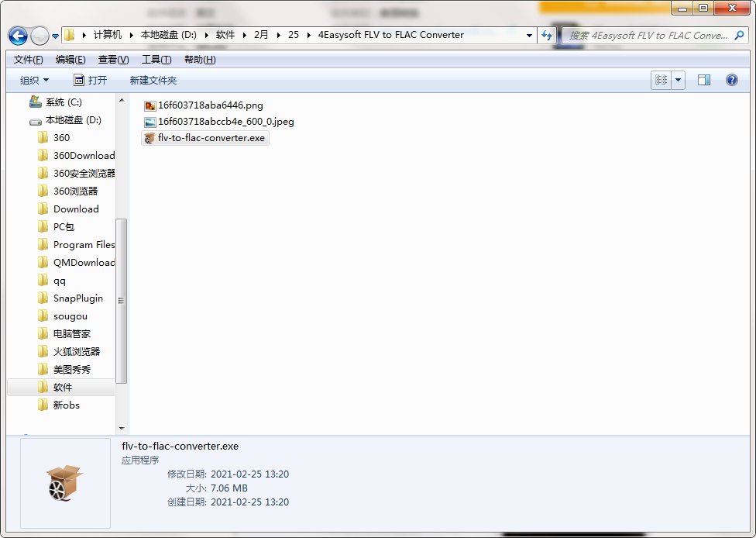Click the 25 breadcrumb segment
Viewport: 756px width, 538px height.
(293, 35)
